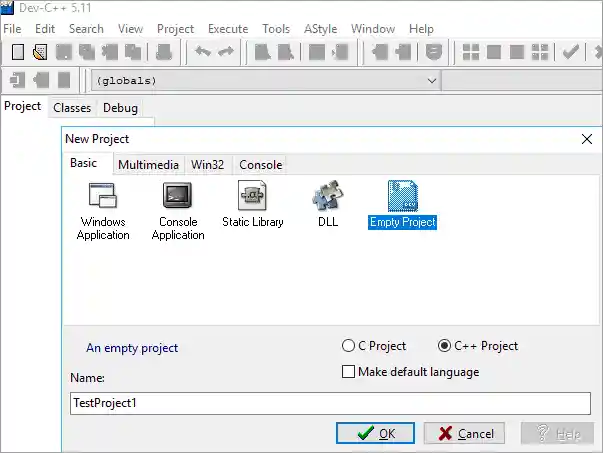Open the Project menu

pos(175,29)
